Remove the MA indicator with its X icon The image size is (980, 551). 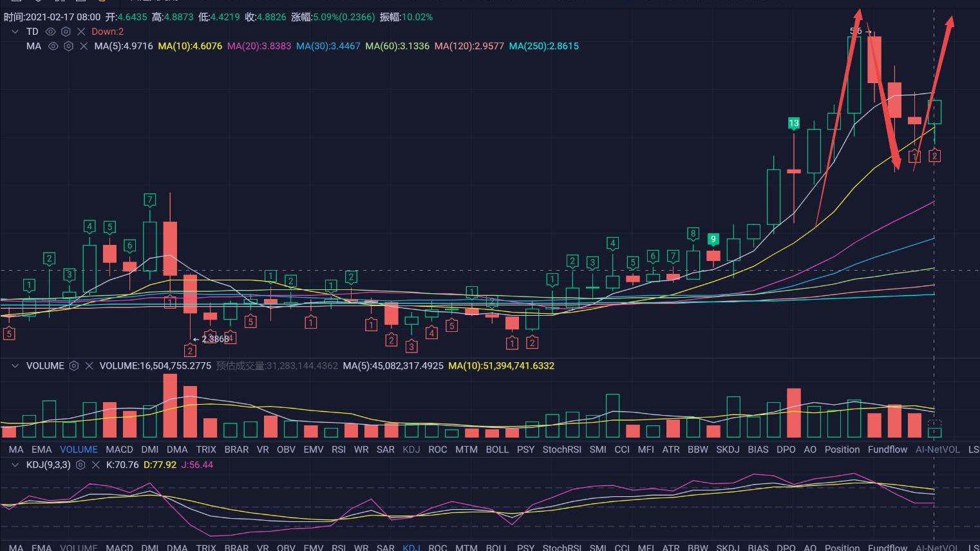[x=84, y=46]
